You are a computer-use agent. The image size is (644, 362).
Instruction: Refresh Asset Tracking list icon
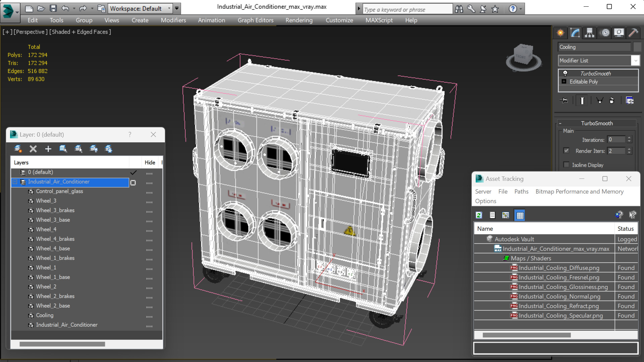(x=479, y=215)
